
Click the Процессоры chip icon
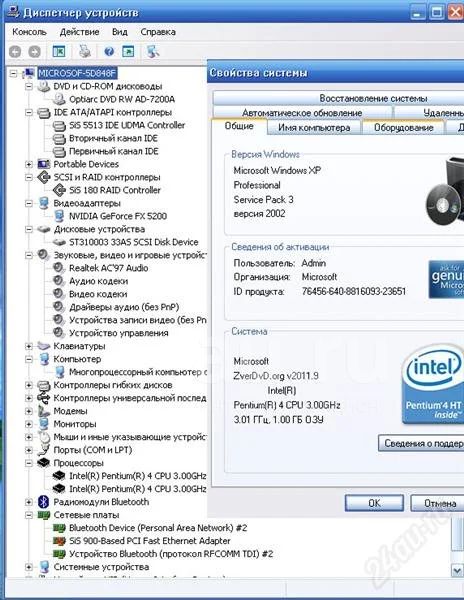tap(44, 463)
